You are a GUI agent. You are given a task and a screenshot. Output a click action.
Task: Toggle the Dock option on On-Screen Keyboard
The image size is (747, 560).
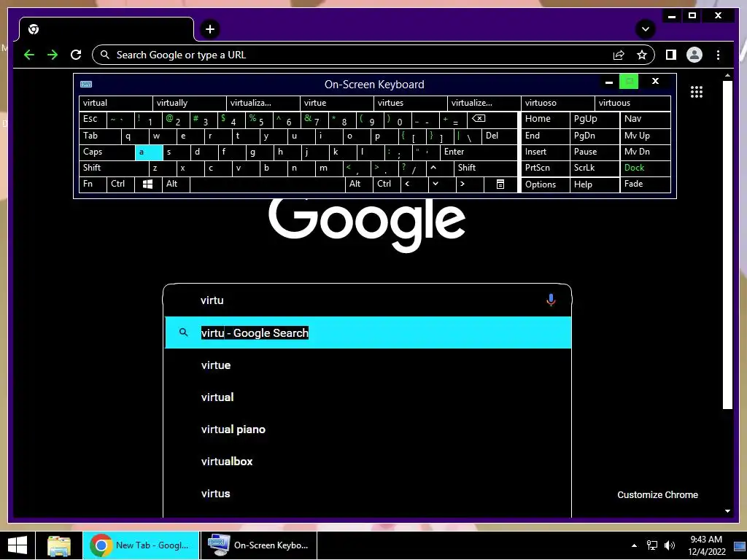(645, 168)
